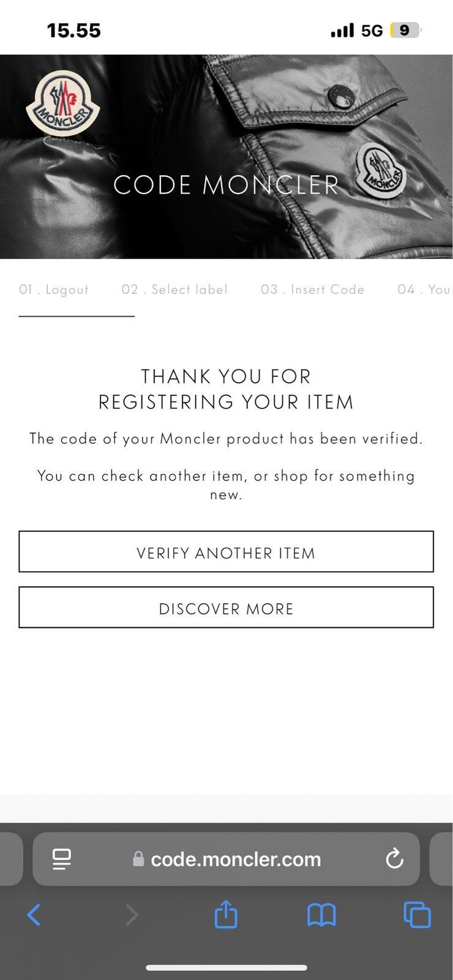Open the partially visible 04 step

click(424, 290)
